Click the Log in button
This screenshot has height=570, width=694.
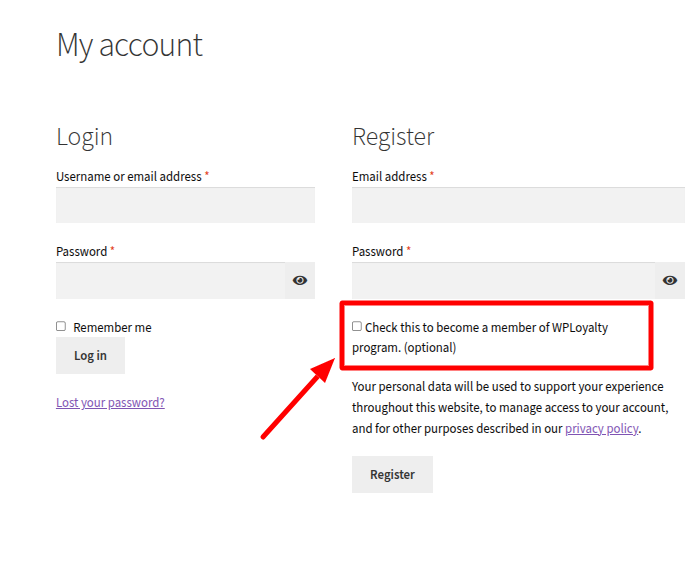tap(90, 355)
